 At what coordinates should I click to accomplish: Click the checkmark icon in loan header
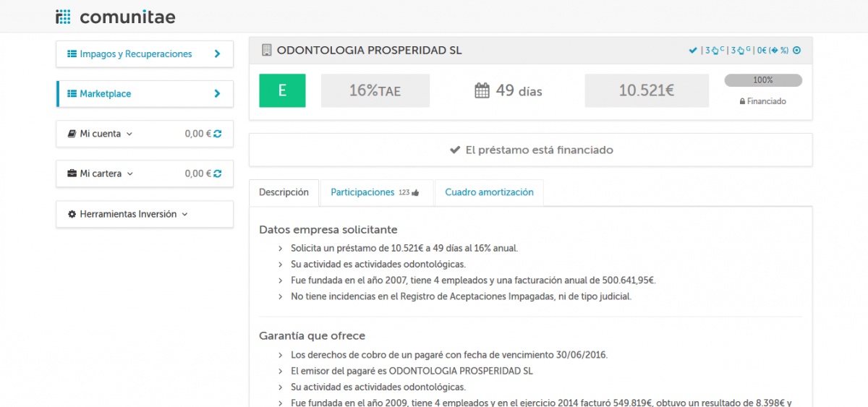click(693, 51)
